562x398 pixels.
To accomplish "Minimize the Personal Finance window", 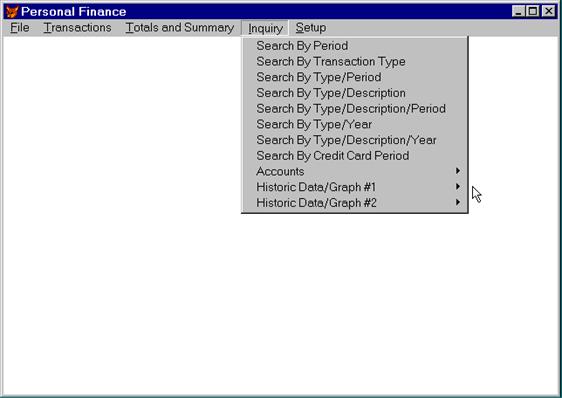I will click(x=518, y=11).
